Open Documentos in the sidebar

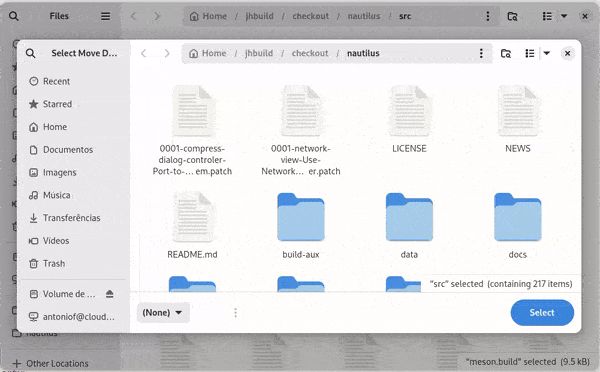coord(73,150)
